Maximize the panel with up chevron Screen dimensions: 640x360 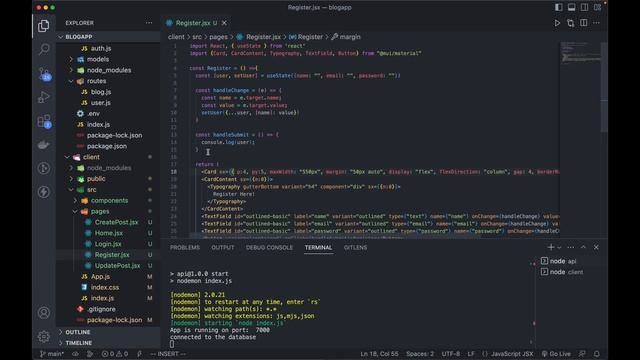(x=583, y=247)
